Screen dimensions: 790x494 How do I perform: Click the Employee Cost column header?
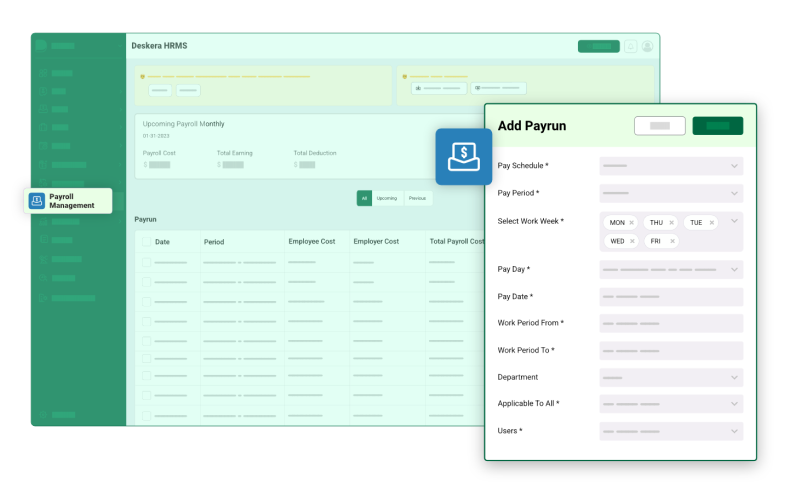tap(311, 241)
